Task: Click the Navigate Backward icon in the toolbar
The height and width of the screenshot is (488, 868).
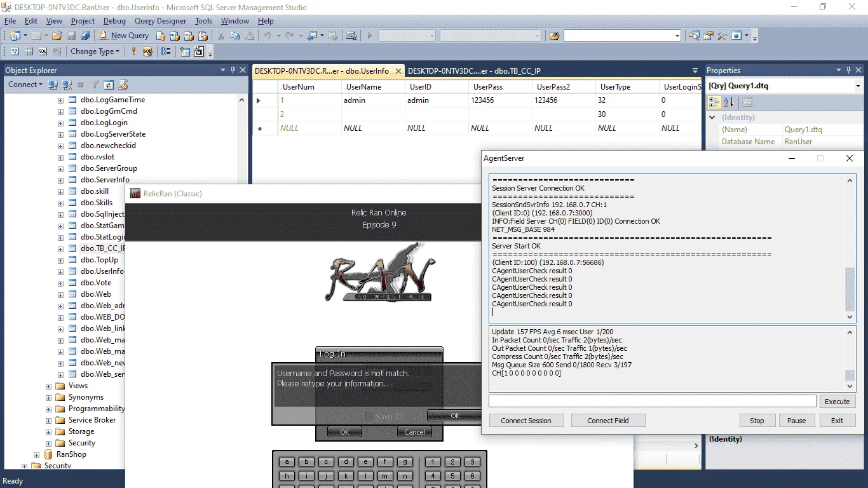Action: pyautogui.click(x=313, y=36)
